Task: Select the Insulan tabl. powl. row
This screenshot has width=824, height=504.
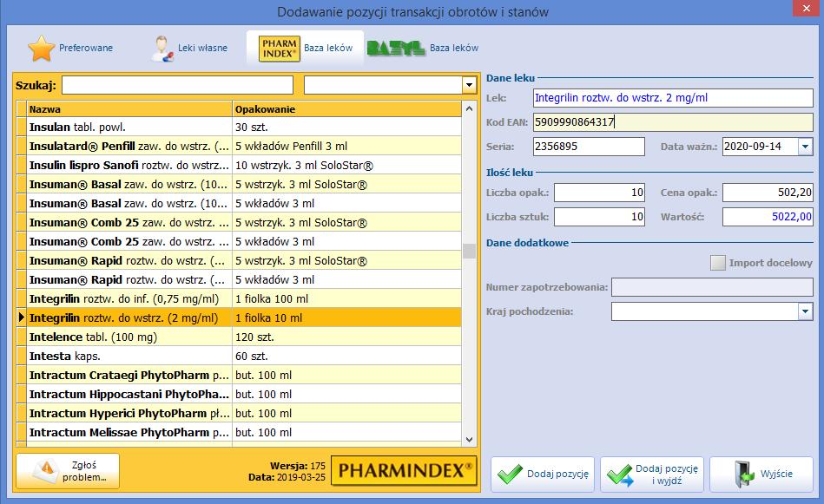Action: tap(239, 127)
